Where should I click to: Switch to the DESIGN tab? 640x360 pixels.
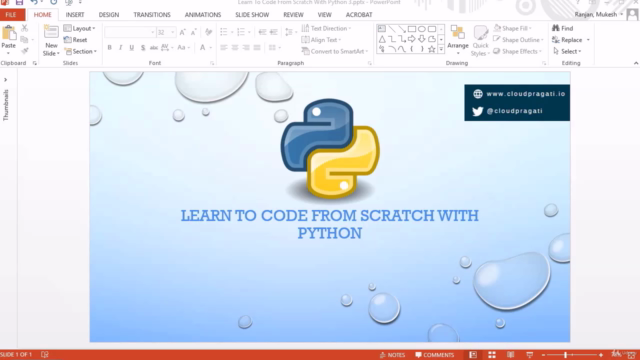(109, 15)
